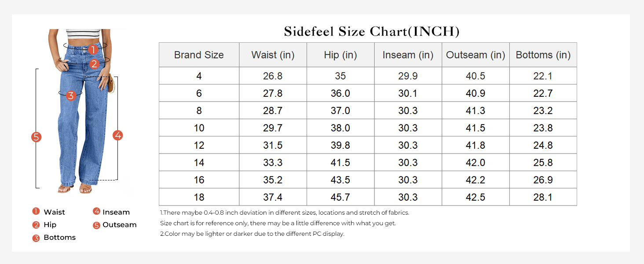
Task: Click the number 2 marker on the model's hip
Action: click(94, 64)
